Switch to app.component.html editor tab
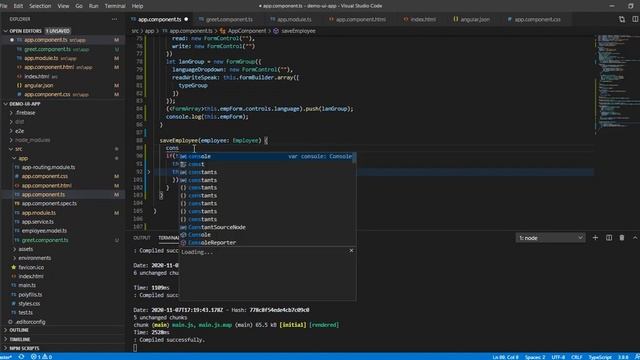The width and height of the screenshot is (640, 360). 358,19
